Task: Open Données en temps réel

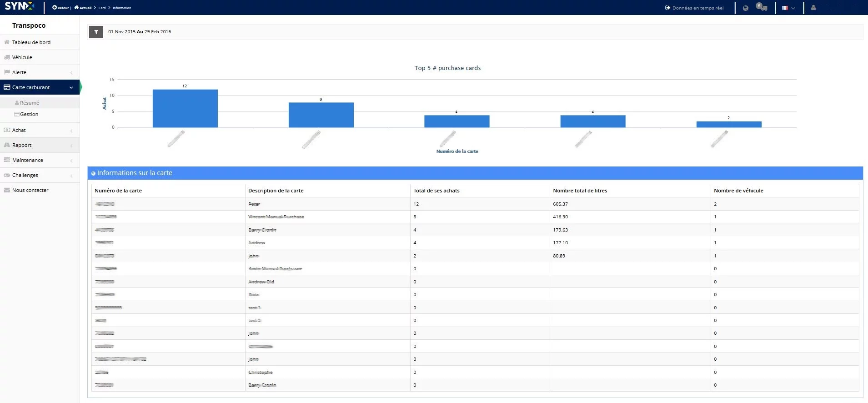Action: 694,8
